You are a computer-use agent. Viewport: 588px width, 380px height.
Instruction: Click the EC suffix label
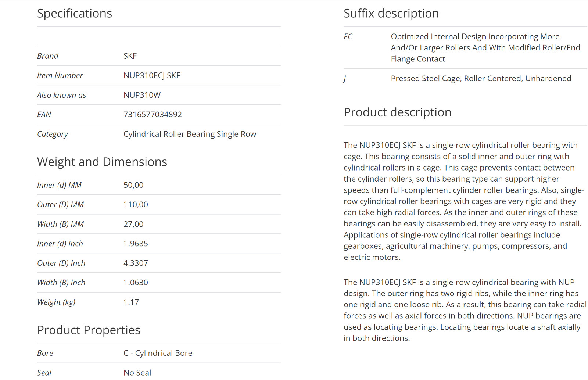point(348,37)
